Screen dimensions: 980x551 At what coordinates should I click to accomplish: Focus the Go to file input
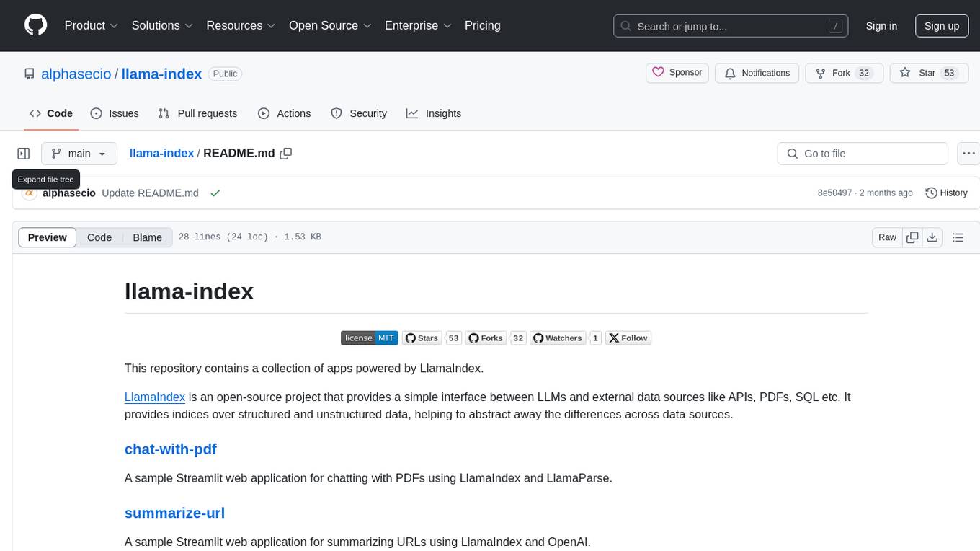[x=863, y=154]
